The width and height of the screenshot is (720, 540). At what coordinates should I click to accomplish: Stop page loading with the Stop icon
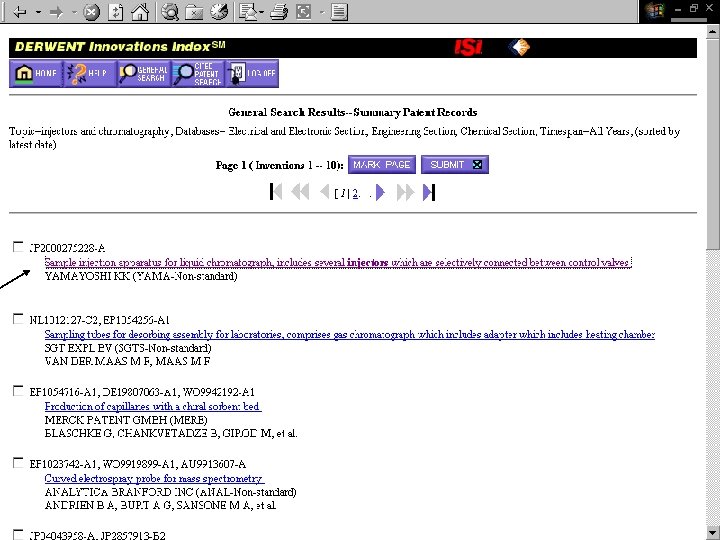91,12
